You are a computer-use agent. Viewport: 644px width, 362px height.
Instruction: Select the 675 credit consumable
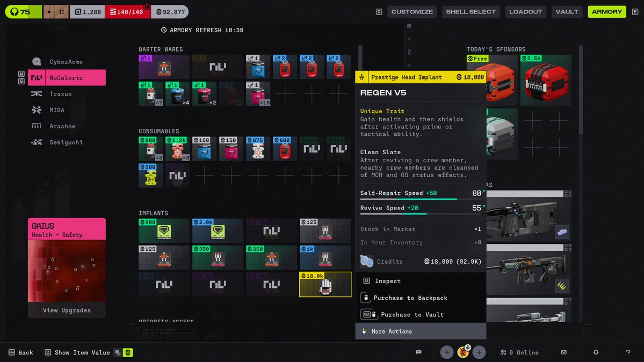pyautogui.click(x=258, y=149)
